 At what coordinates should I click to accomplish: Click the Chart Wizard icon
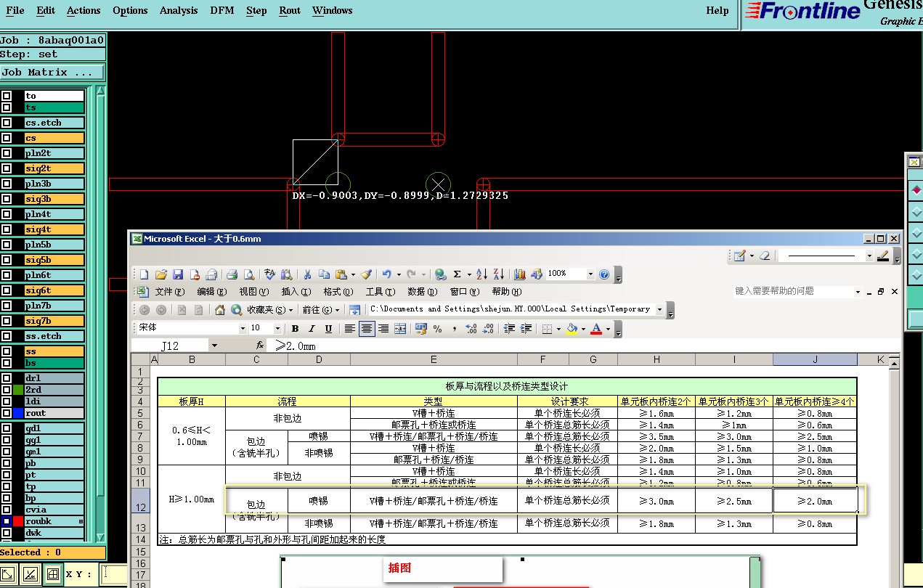[x=520, y=274]
